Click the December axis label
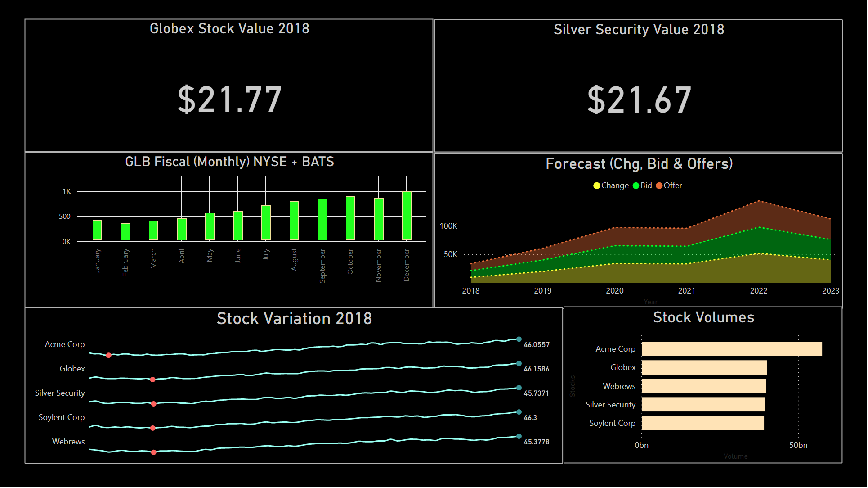The height and width of the screenshot is (488, 868). click(407, 265)
